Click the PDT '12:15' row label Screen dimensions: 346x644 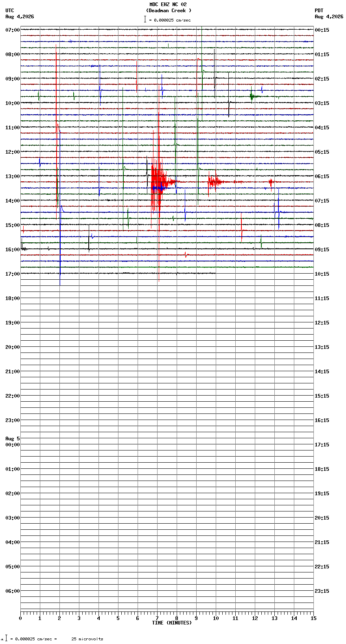pyautogui.click(x=322, y=323)
